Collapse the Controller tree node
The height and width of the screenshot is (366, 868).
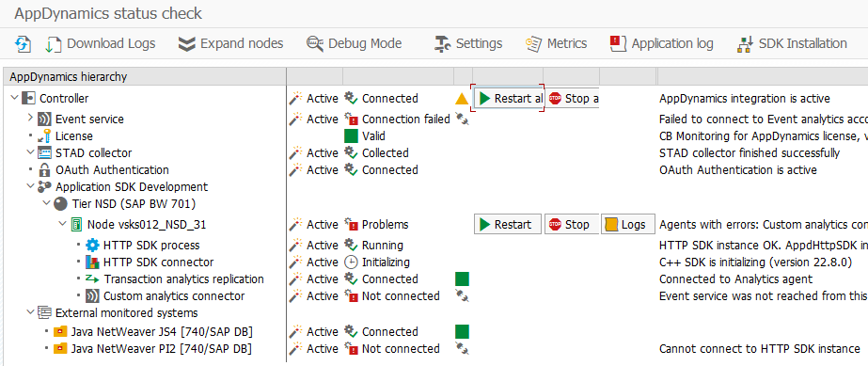(x=14, y=98)
